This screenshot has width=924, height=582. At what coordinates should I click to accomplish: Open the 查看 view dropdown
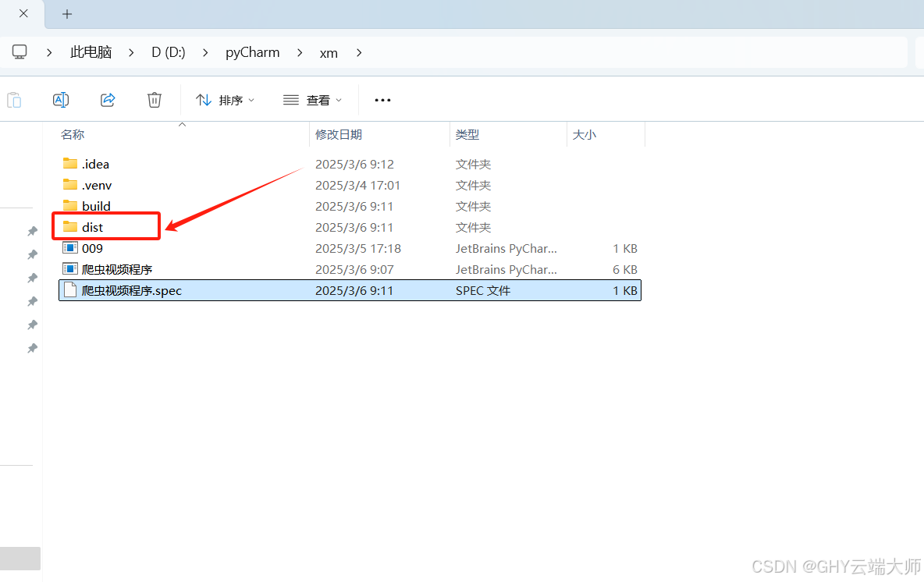[312, 100]
